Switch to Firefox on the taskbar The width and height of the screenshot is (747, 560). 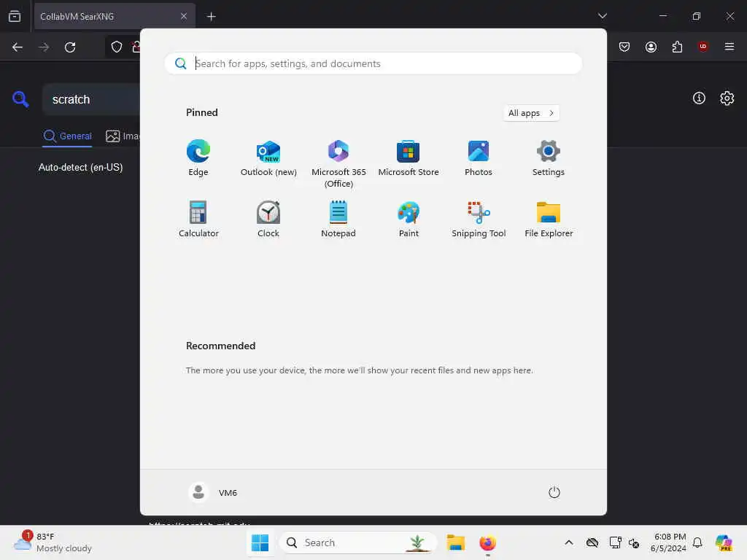[487, 542]
